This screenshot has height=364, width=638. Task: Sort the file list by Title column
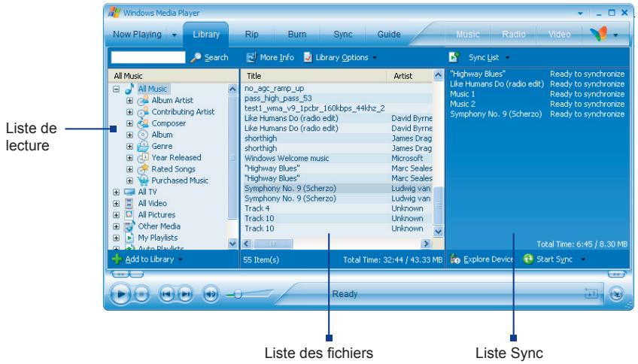[x=314, y=76]
